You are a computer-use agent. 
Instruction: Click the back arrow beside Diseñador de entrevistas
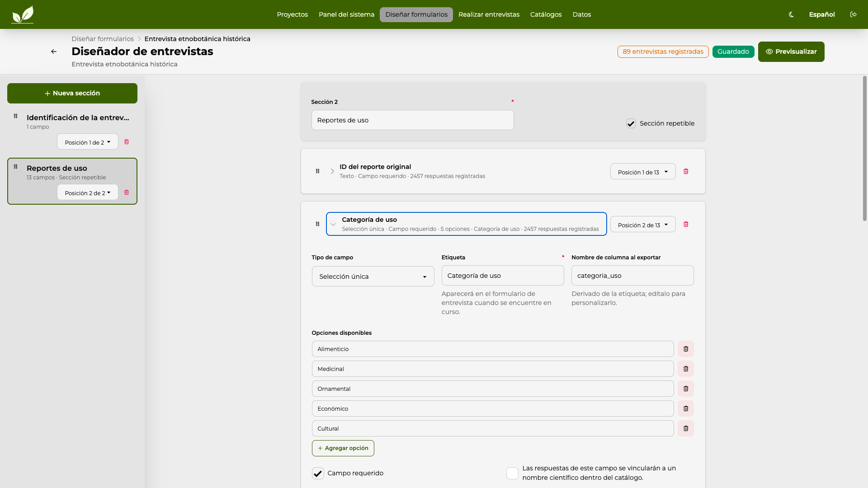pos(54,52)
